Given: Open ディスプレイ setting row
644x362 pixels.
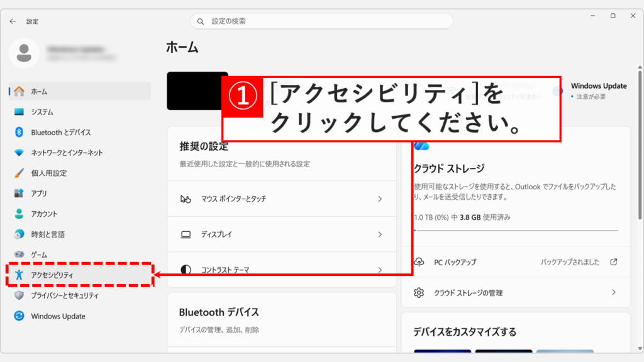Looking at the screenshot, I should coord(282,234).
